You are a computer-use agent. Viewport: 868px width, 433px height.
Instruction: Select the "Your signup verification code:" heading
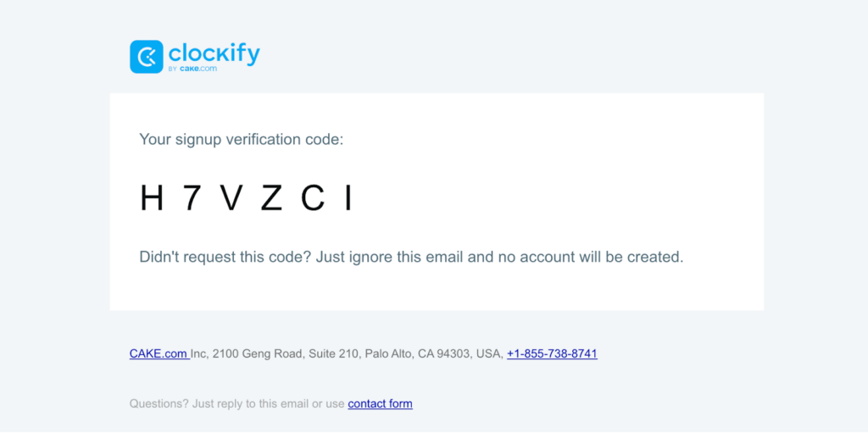[x=242, y=139]
